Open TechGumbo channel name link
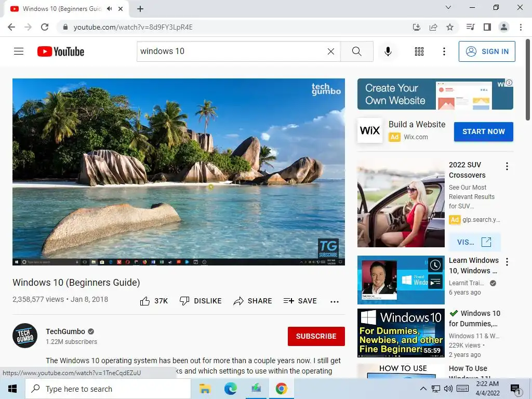Viewport: 532px width, 399px height. [x=65, y=331]
